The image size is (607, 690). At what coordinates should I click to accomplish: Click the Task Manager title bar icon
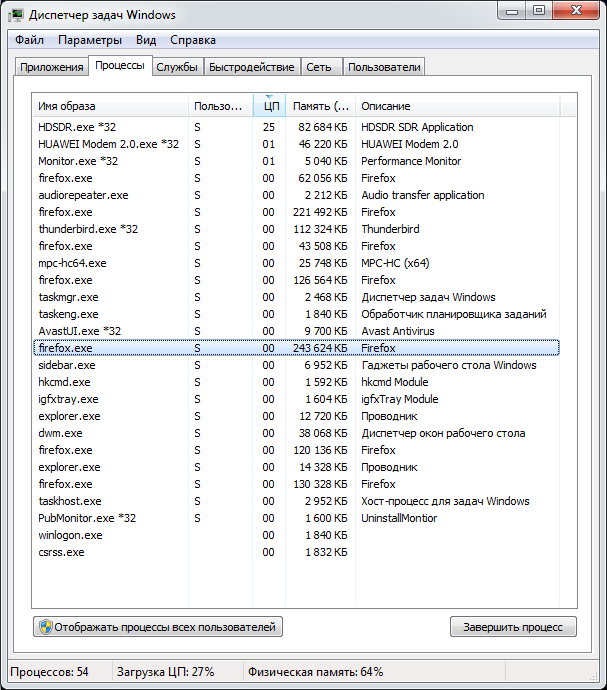coord(16,15)
